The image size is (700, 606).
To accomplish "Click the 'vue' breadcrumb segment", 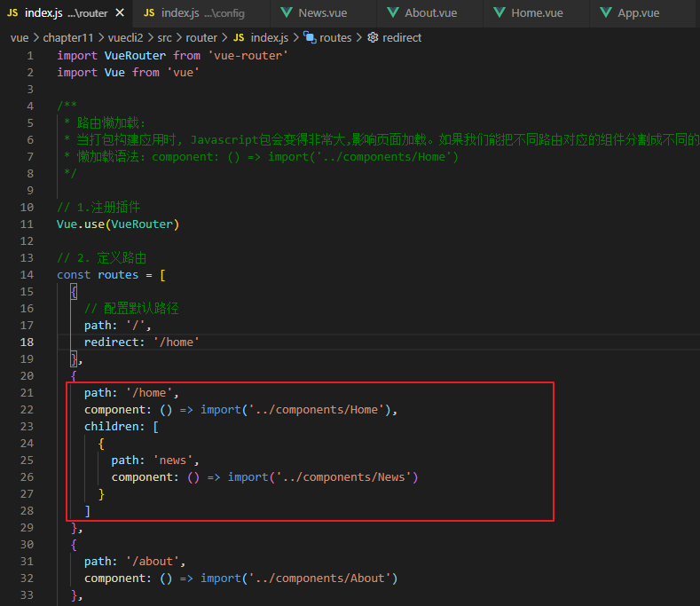I will click(x=20, y=38).
